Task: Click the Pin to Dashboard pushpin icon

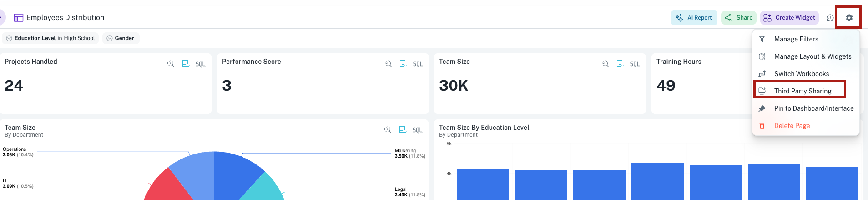Action: coord(762,108)
